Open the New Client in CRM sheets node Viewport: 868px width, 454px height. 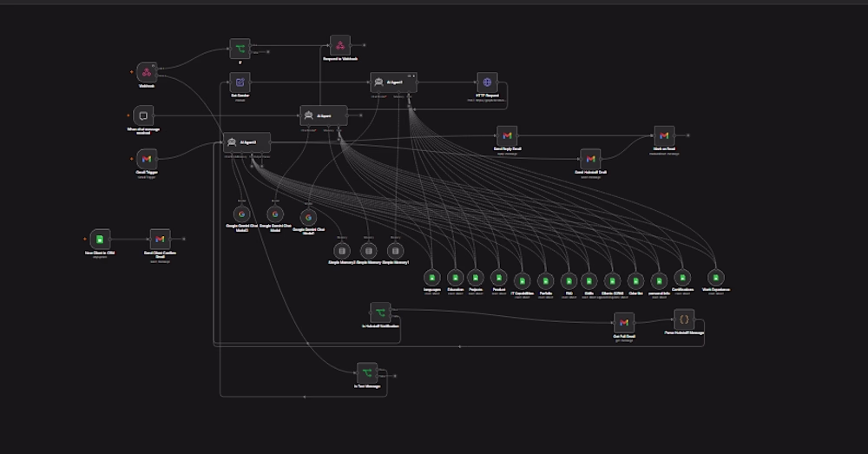pyautogui.click(x=100, y=240)
